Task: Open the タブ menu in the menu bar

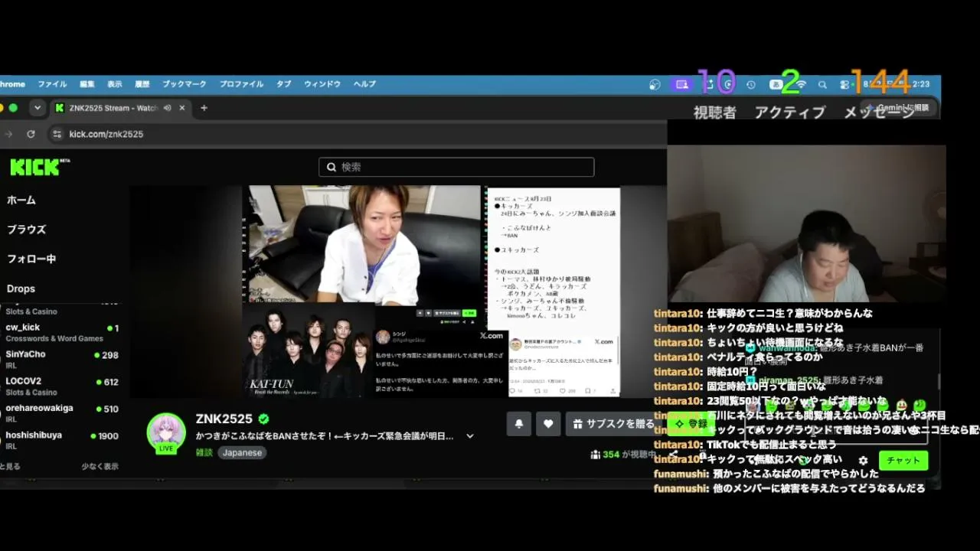Action: coord(283,84)
